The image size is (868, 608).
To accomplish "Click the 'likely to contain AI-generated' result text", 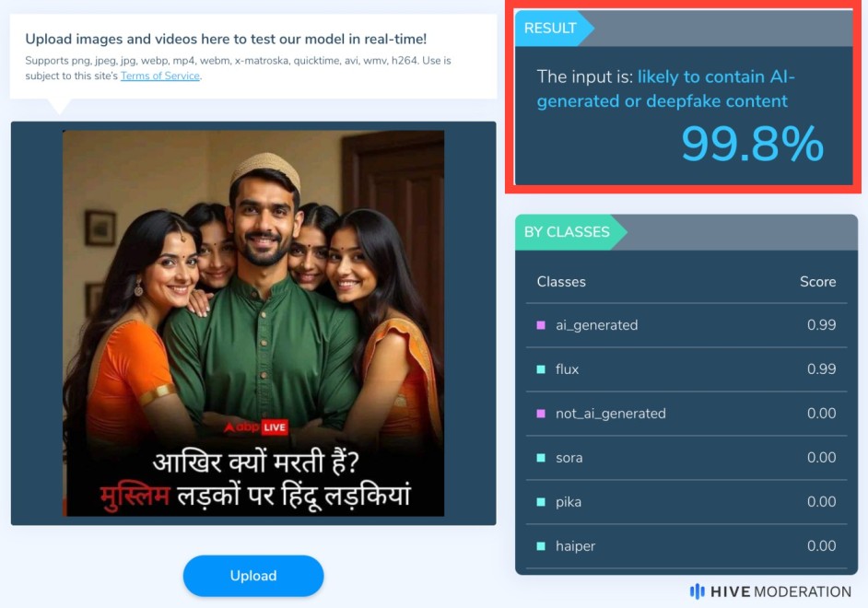I will pos(666,88).
